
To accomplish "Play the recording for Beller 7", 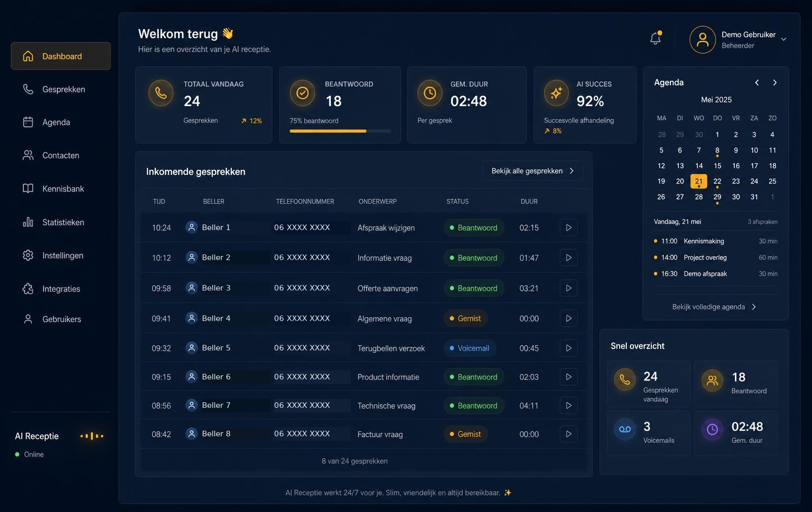I will (568, 405).
